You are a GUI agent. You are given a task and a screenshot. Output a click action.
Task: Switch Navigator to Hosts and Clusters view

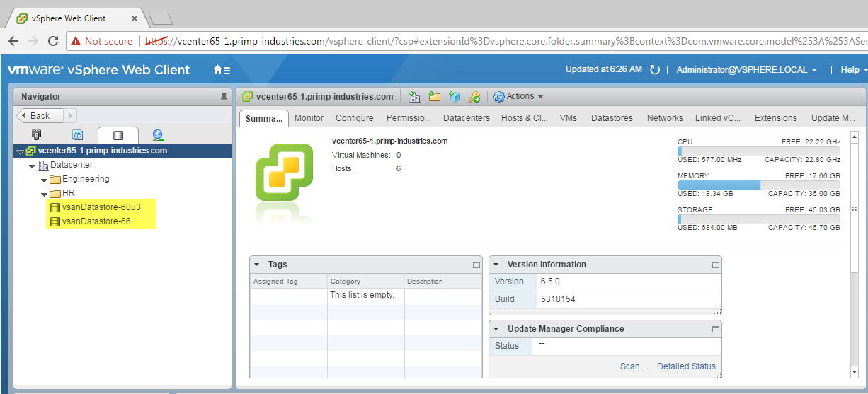click(x=38, y=134)
